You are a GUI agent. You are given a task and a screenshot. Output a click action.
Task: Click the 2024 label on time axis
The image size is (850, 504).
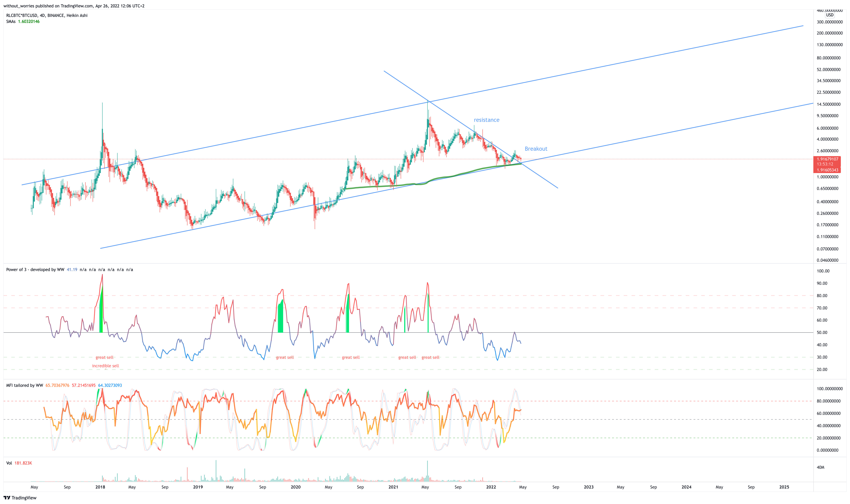686,487
